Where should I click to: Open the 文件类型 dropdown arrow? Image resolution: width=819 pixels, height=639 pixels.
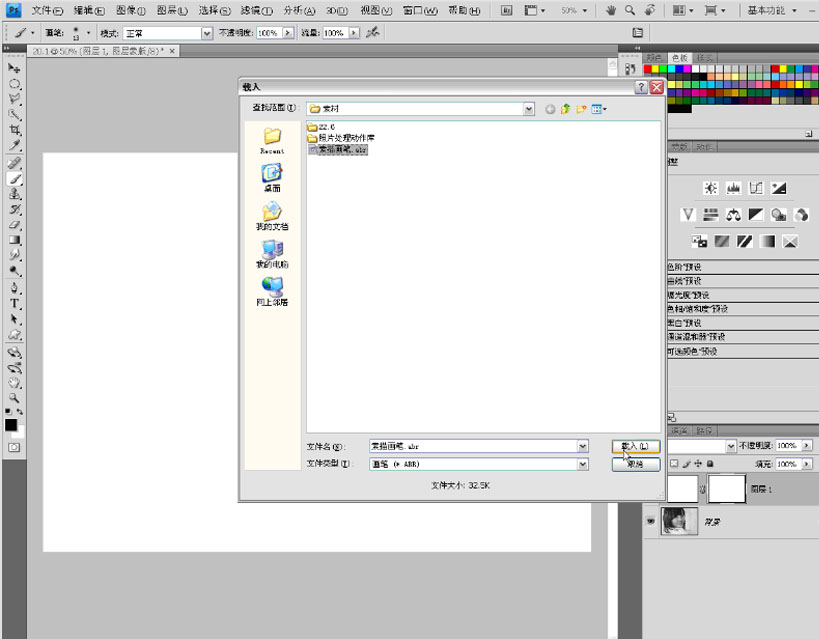[x=582, y=464]
